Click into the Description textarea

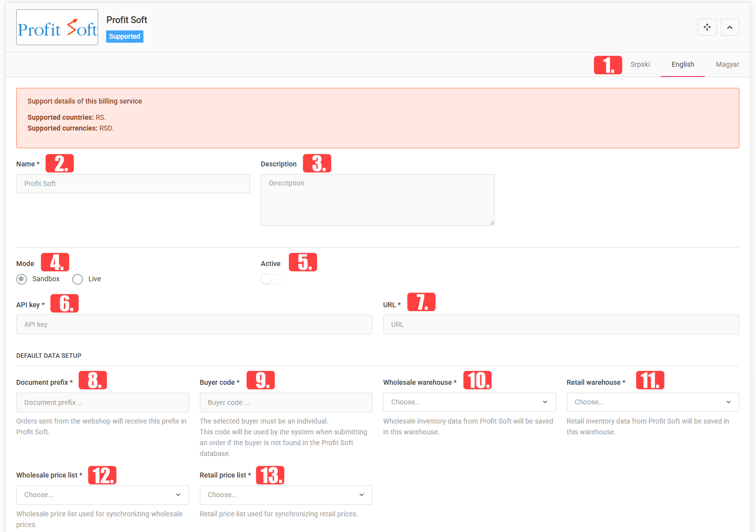click(x=378, y=200)
